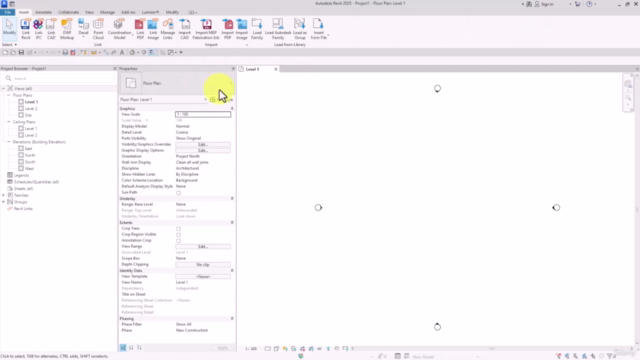Toggle the Crop Region Visible checkbox

coord(178,235)
